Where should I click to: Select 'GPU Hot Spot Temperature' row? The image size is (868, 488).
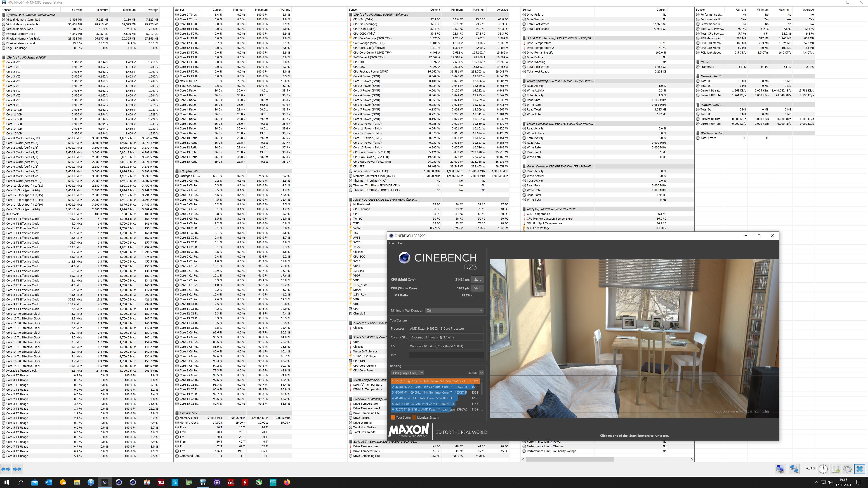pos(608,223)
